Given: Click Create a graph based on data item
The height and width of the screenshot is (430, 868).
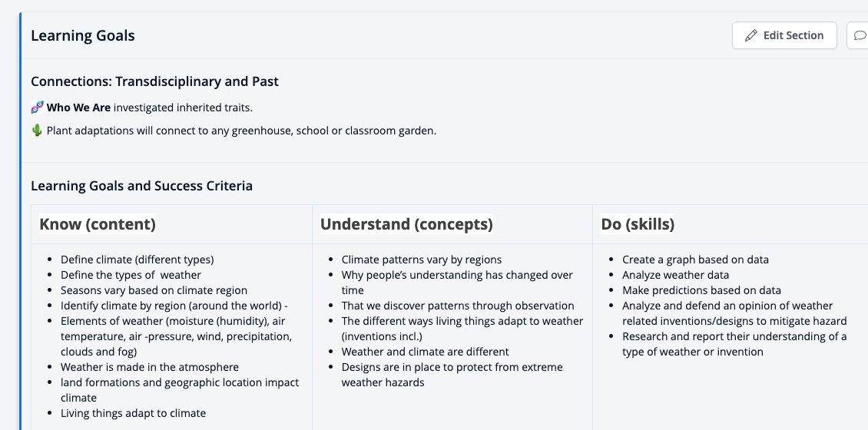Looking at the screenshot, I should (695, 259).
